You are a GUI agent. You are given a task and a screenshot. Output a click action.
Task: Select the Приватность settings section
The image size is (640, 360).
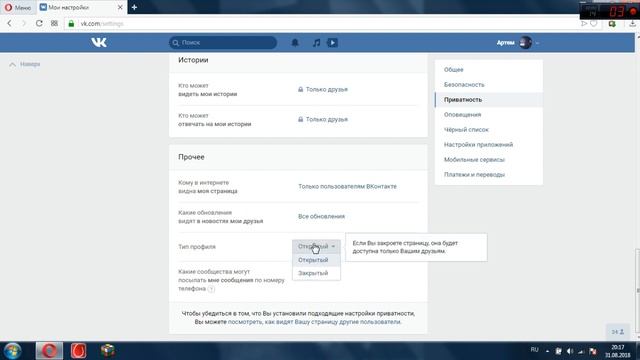click(489, 100)
